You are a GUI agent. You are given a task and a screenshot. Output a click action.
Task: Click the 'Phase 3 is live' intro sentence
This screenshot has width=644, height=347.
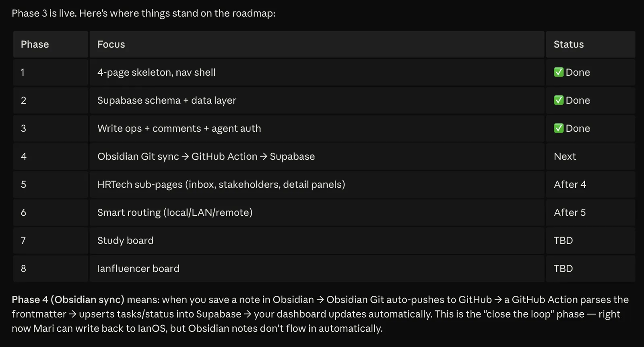tap(144, 13)
